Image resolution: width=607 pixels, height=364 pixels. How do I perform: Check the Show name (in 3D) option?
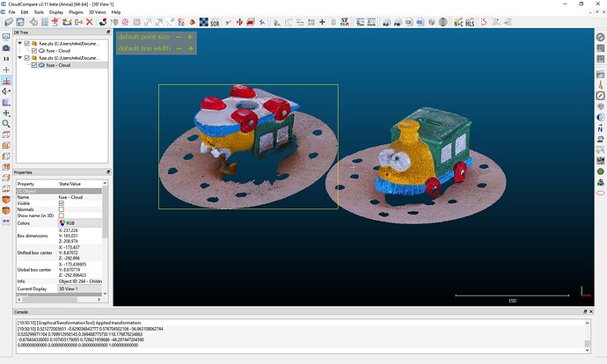61,215
